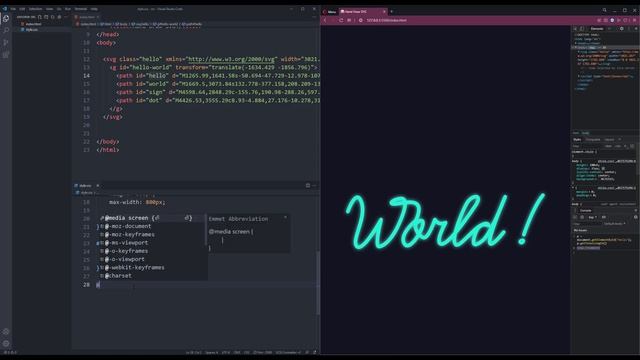Choose @-webkit-keyframes autocomplete suggestion

[x=152, y=268]
